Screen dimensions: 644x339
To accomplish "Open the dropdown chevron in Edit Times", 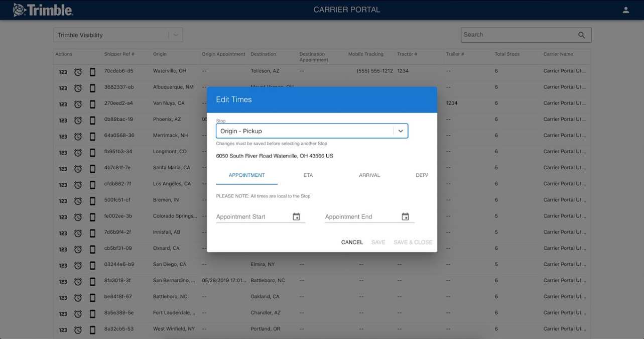I will click(x=400, y=131).
